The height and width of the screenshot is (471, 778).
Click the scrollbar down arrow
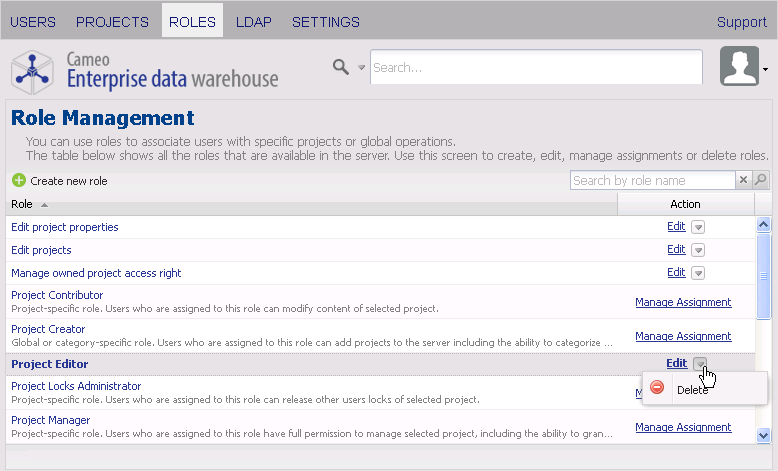pyautogui.click(x=764, y=435)
